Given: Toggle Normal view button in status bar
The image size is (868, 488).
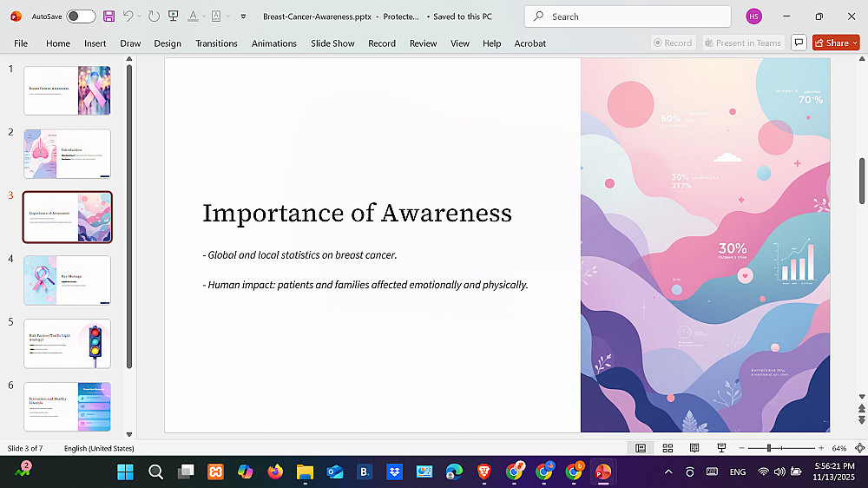Looking at the screenshot, I should click(x=641, y=448).
